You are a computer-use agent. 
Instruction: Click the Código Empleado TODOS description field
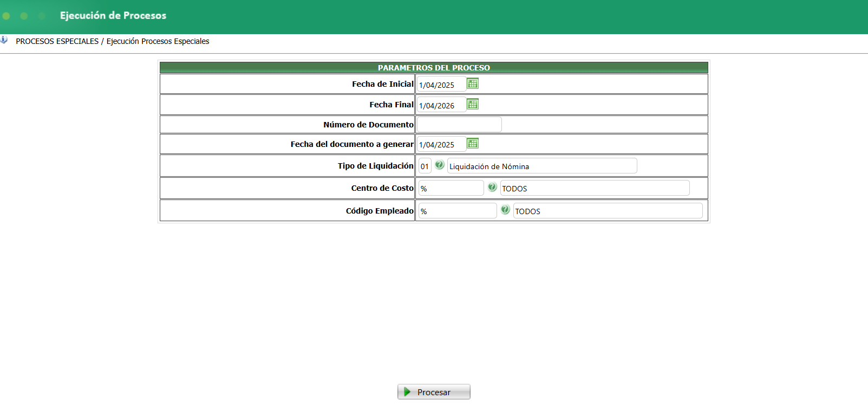[x=608, y=211]
